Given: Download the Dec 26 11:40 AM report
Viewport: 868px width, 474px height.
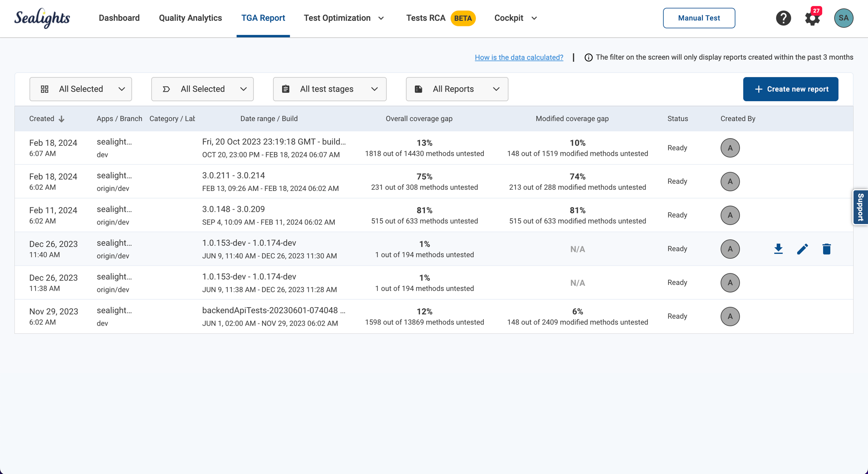Looking at the screenshot, I should [x=778, y=249].
